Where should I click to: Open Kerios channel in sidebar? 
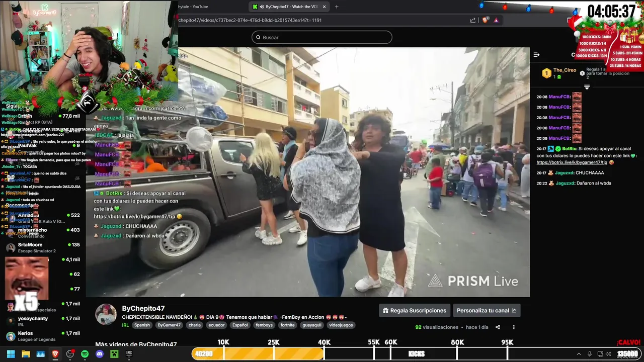coord(43,336)
